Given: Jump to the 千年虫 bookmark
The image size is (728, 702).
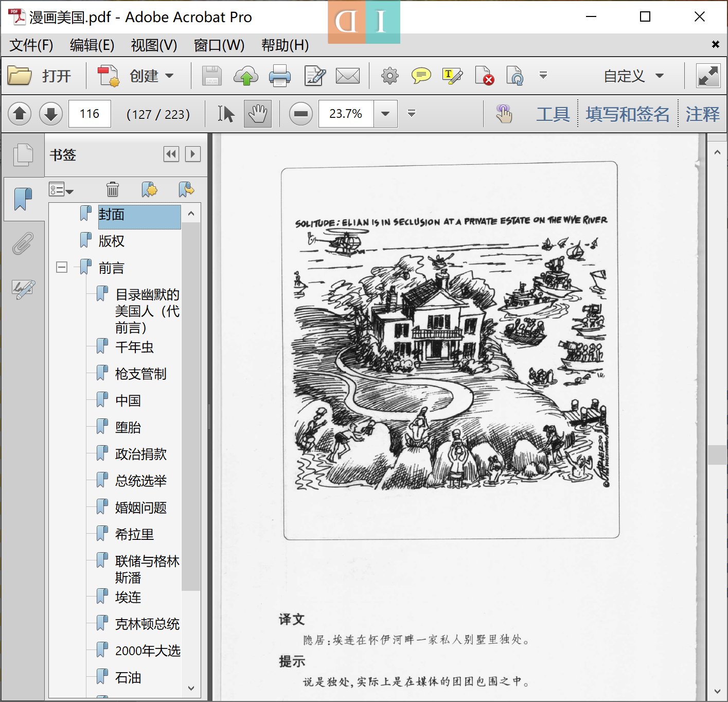Looking at the screenshot, I should coord(134,347).
